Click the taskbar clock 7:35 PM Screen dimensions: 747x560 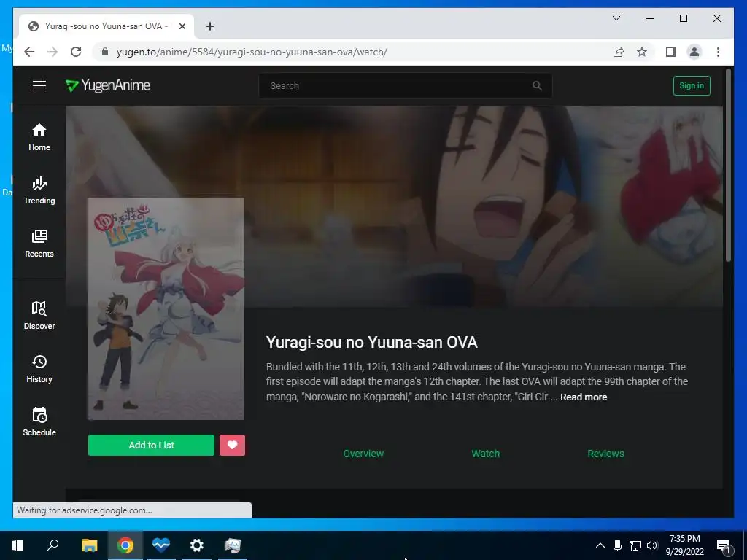coord(684,539)
